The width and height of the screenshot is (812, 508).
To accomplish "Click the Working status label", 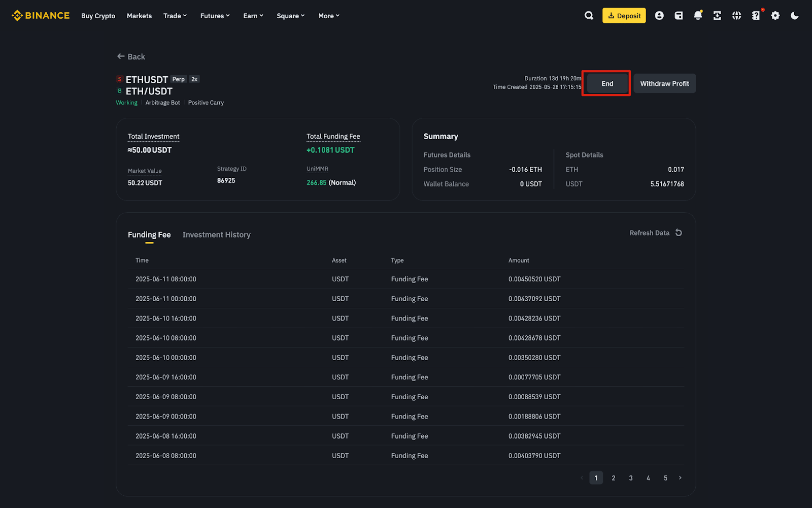I will (x=126, y=103).
